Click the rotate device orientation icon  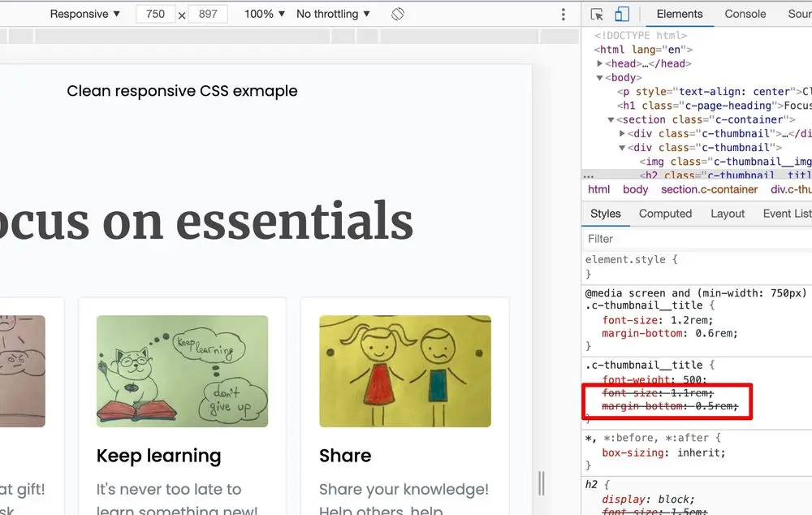[398, 14]
